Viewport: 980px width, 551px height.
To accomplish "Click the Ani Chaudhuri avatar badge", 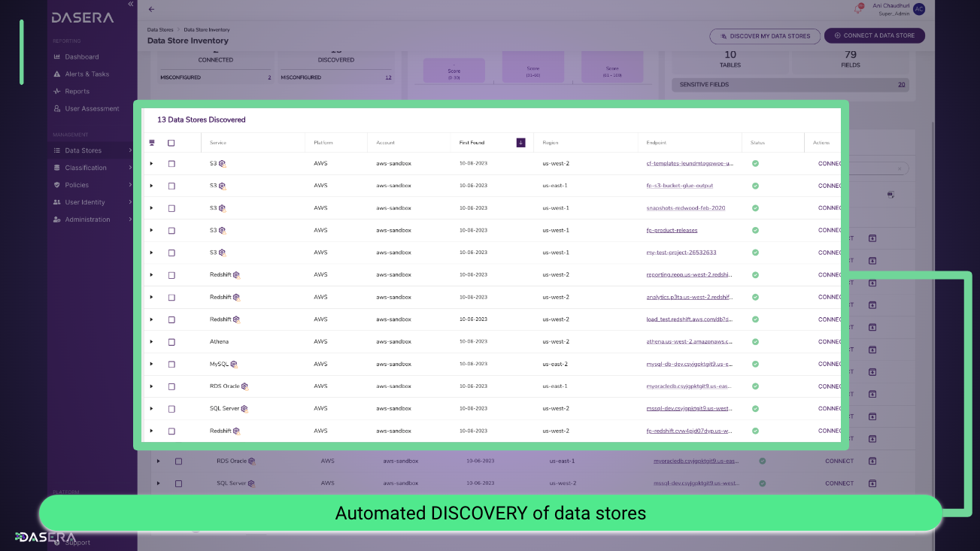I will pyautogui.click(x=919, y=8).
